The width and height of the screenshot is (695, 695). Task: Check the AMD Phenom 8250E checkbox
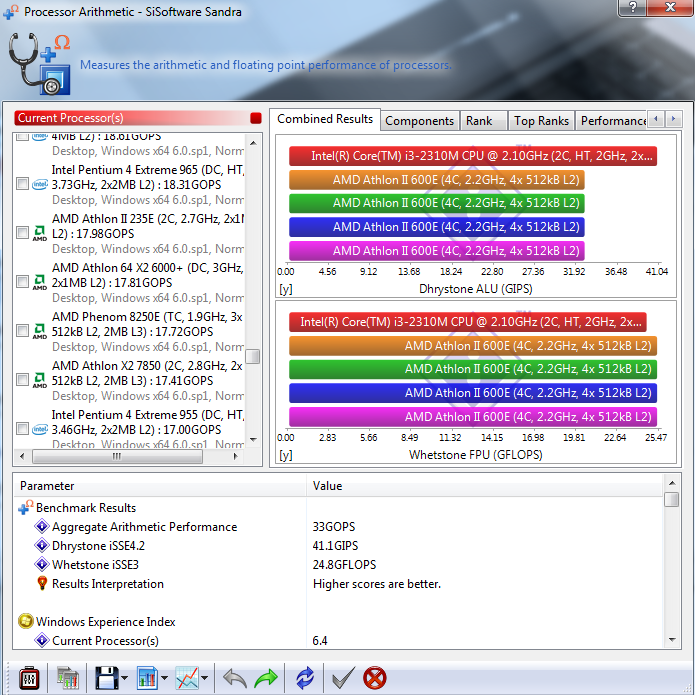coord(22,330)
